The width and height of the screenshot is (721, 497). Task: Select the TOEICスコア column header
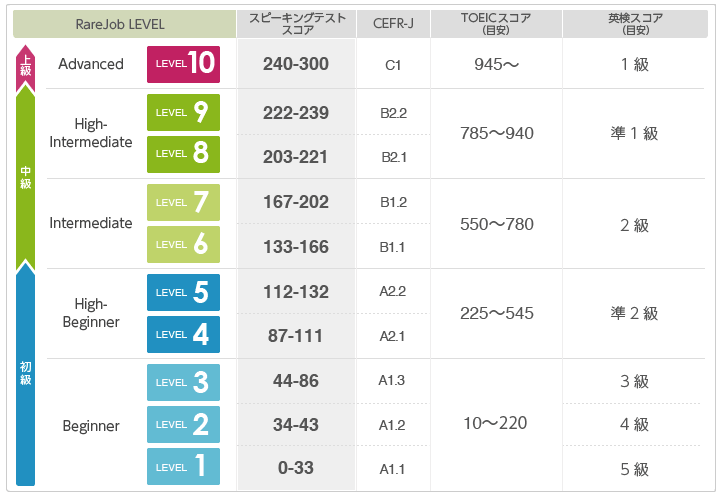[x=496, y=24]
